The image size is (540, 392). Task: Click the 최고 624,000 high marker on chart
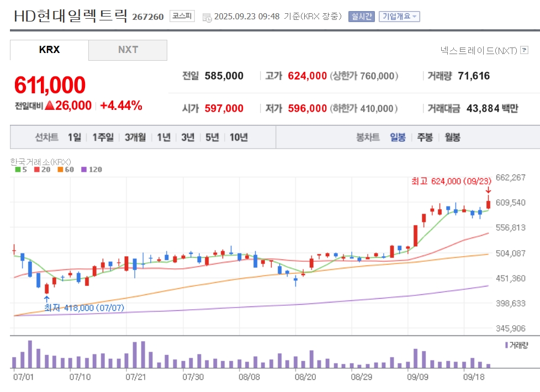[x=451, y=181]
